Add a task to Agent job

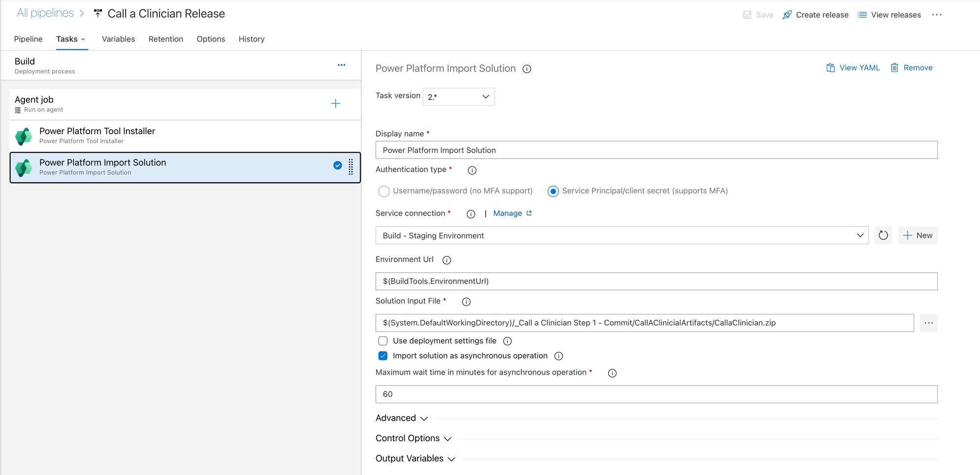[336, 104]
